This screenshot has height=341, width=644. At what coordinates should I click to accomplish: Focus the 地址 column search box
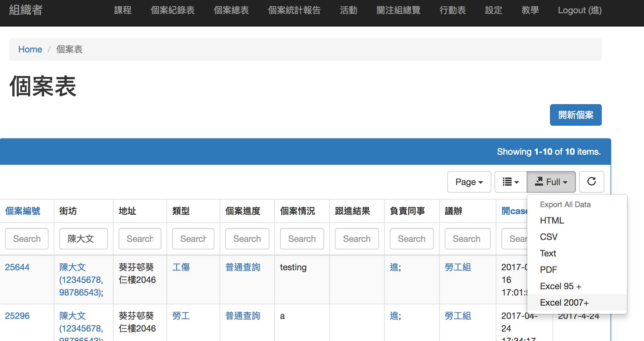140,239
